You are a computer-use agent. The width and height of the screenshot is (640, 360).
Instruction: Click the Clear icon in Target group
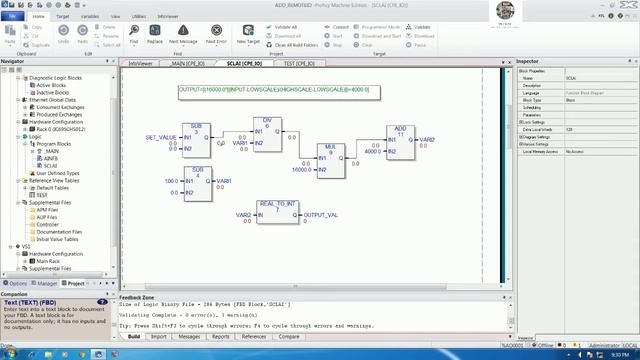tap(356, 45)
